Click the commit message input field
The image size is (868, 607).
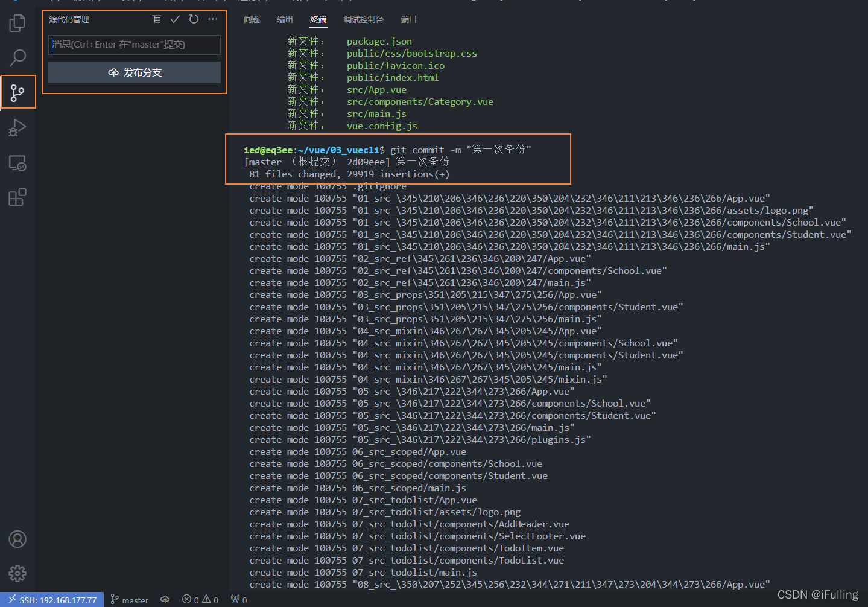click(135, 45)
